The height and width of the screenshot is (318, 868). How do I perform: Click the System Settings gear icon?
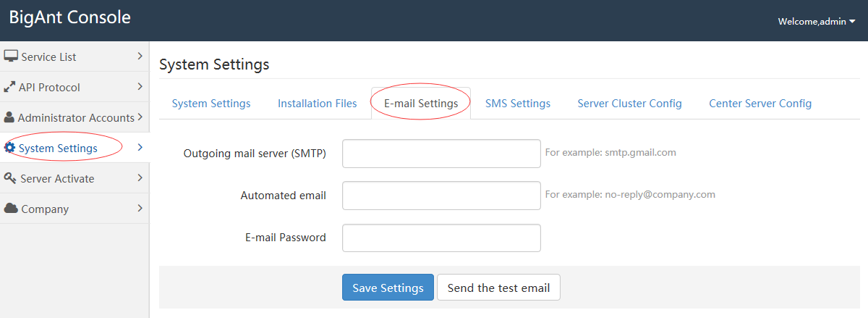tap(9, 148)
